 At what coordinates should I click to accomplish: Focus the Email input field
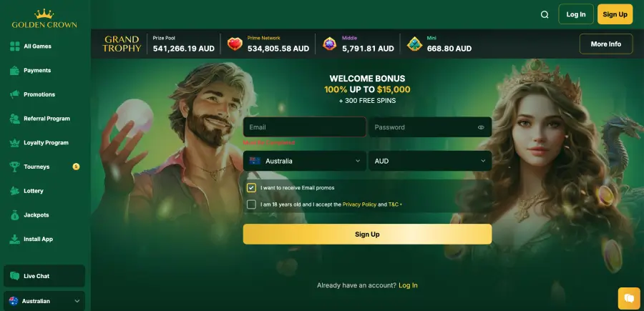(x=305, y=127)
